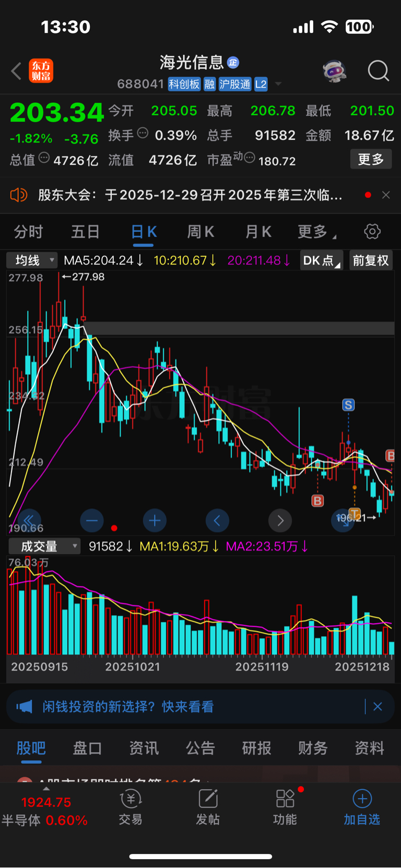Tap the 科创板 tag
Viewport: 401px width, 868px height.
(x=184, y=84)
